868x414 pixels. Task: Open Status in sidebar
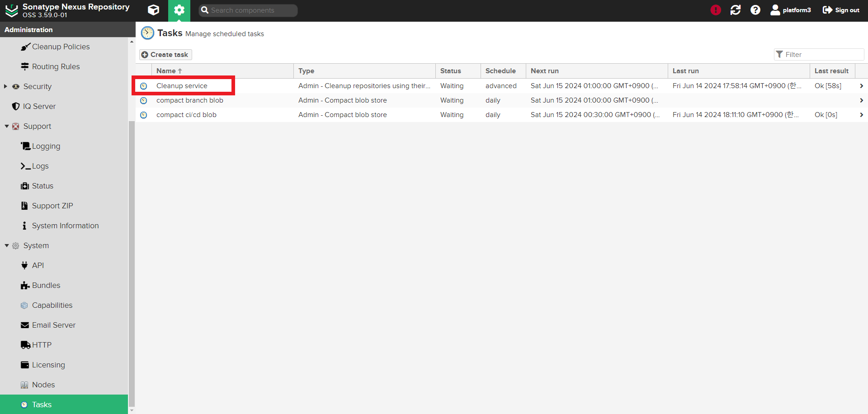coord(42,186)
